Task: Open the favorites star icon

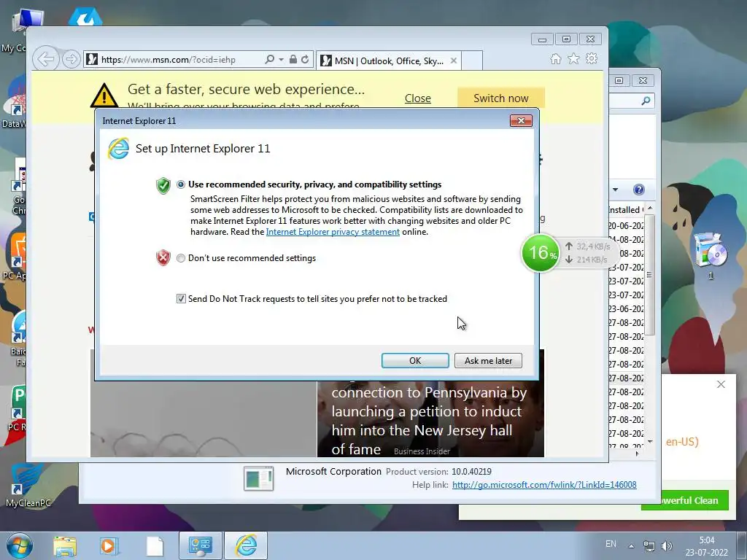Action: (x=573, y=58)
